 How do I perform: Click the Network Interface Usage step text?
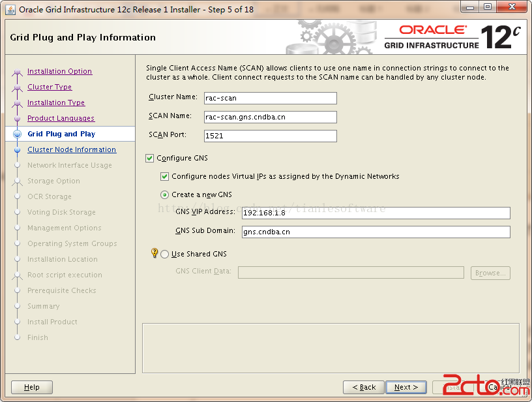point(70,165)
